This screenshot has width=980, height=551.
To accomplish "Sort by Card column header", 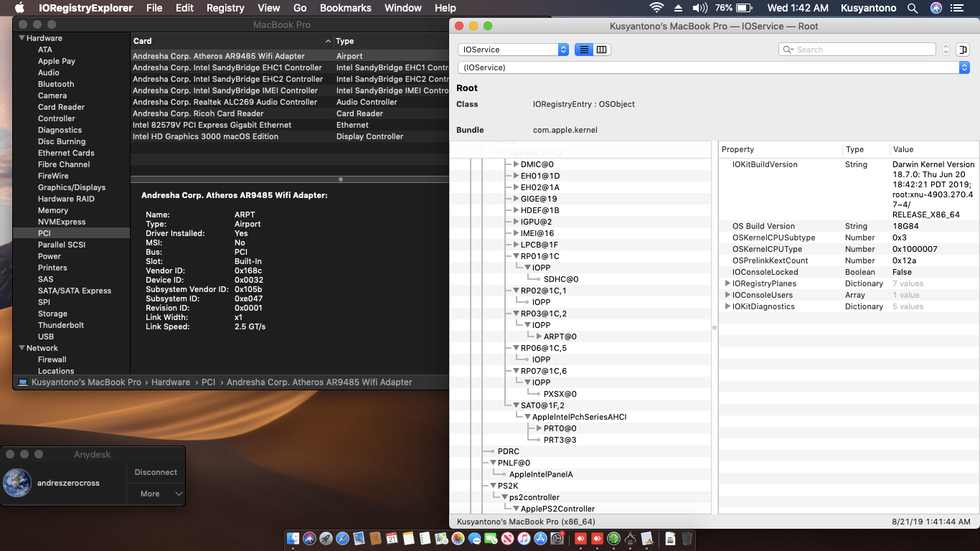I will (232, 41).
